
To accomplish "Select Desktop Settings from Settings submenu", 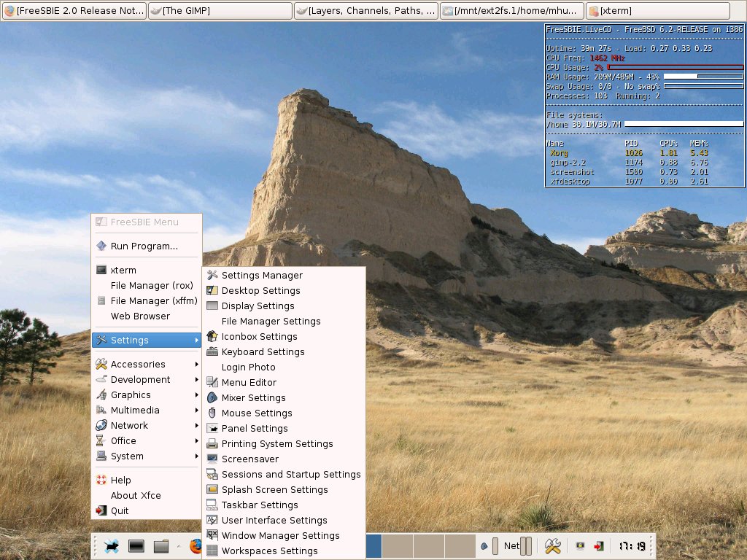I will (260, 291).
